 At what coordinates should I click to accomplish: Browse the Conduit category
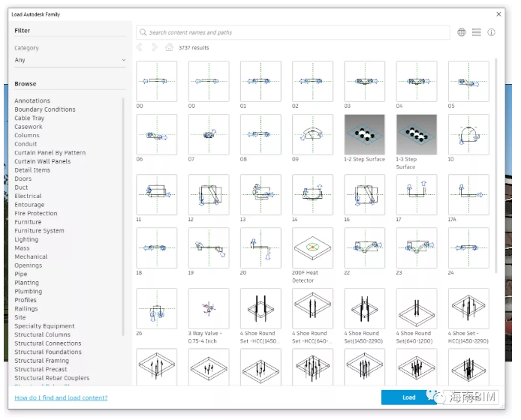tap(26, 144)
